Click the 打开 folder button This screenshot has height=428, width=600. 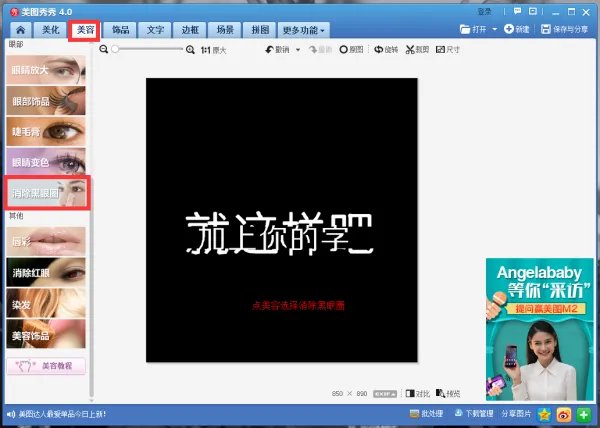(473, 29)
